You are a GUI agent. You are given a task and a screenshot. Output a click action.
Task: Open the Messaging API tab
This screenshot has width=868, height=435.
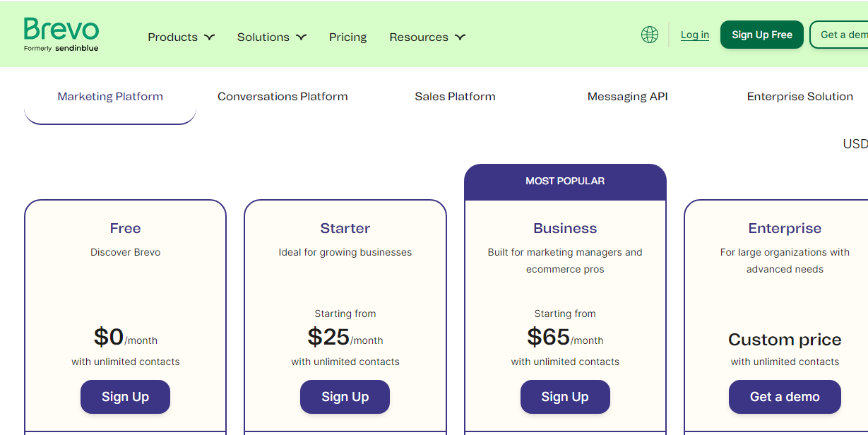pyautogui.click(x=627, y=97)
